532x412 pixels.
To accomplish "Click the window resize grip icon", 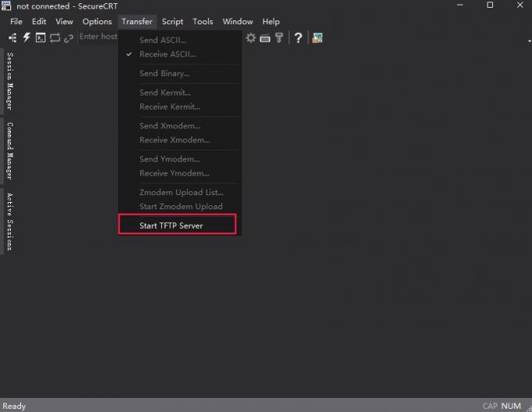I will pyautogui.click(x=529, y=409).
